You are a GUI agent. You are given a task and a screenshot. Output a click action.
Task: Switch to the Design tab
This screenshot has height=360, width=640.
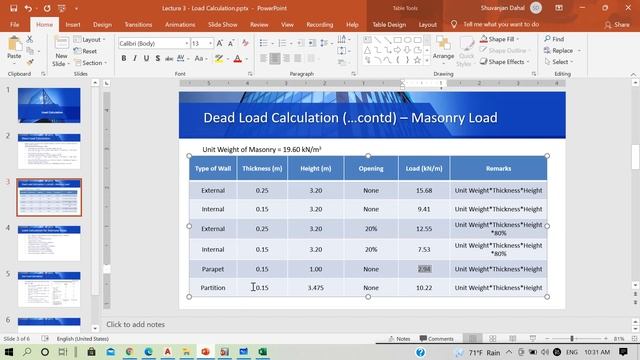point(102,24)
